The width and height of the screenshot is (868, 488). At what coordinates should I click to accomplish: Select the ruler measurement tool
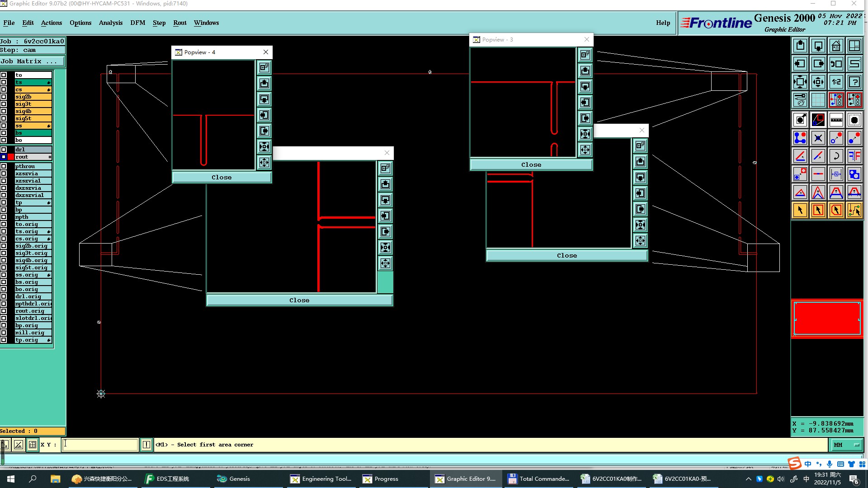pos(836,120)
